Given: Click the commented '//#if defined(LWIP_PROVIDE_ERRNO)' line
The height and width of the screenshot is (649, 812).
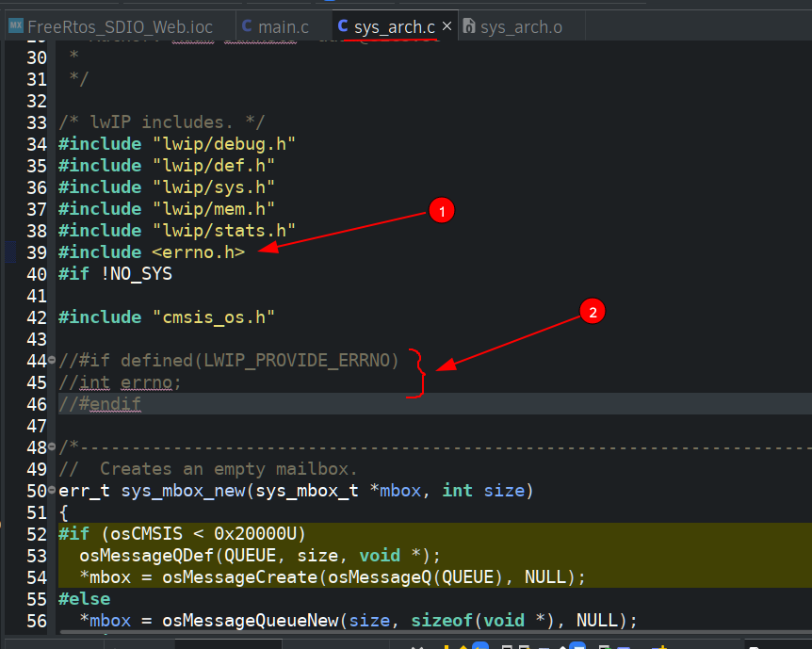Looking at the screenshot, I should [x=228, y=361].
